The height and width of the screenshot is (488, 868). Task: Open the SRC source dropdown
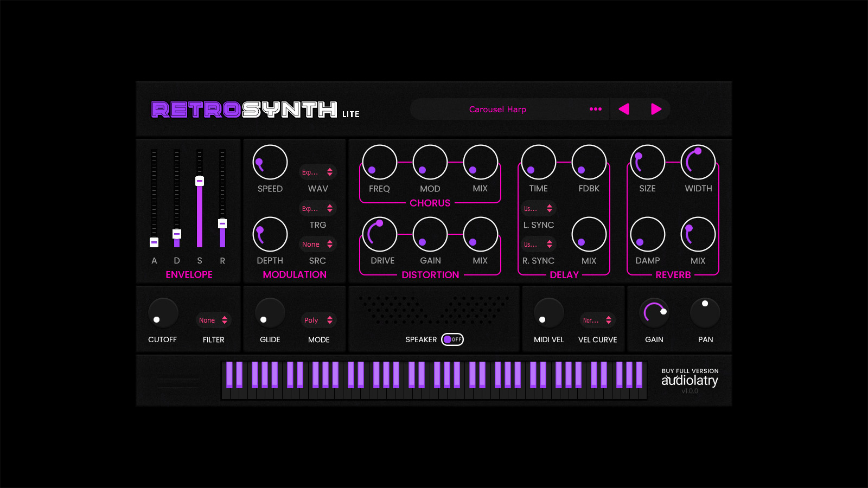pyautogui.click(x=318, y=244)
